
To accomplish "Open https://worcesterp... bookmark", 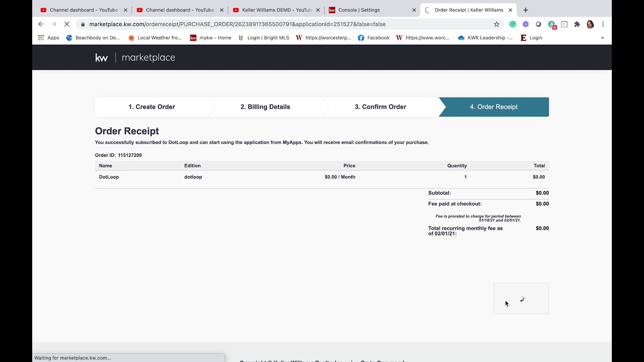I will 324,38.
